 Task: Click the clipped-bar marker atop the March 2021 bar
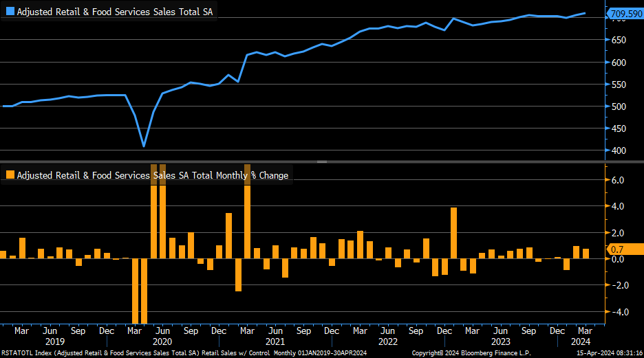pos(247,170)
